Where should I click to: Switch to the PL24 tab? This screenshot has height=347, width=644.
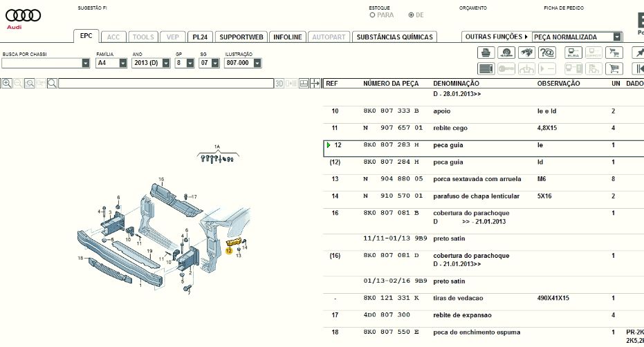200,37
